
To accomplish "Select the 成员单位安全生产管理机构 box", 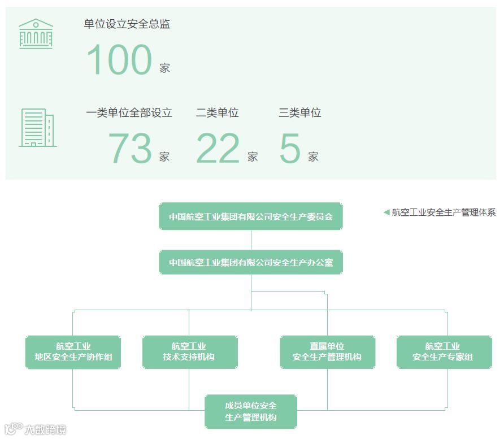I will pos(251,412).
